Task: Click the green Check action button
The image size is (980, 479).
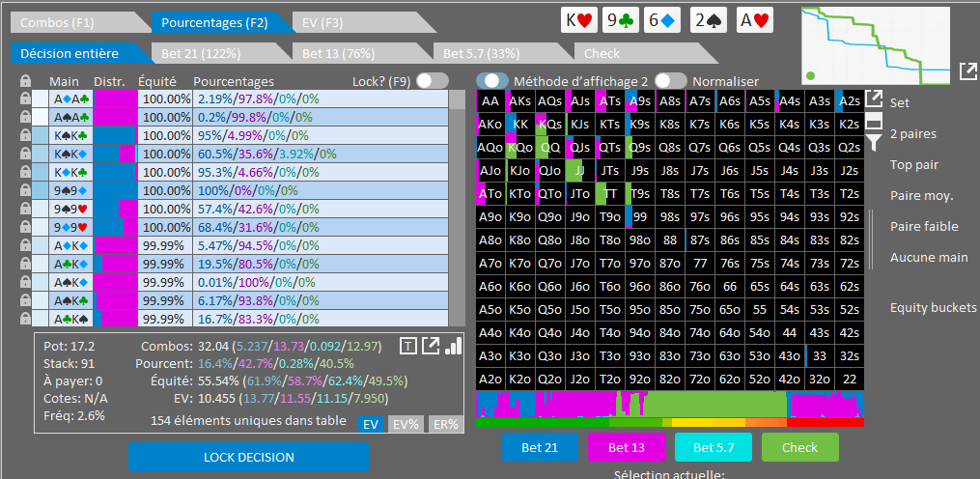Action: tap(799, 447)
